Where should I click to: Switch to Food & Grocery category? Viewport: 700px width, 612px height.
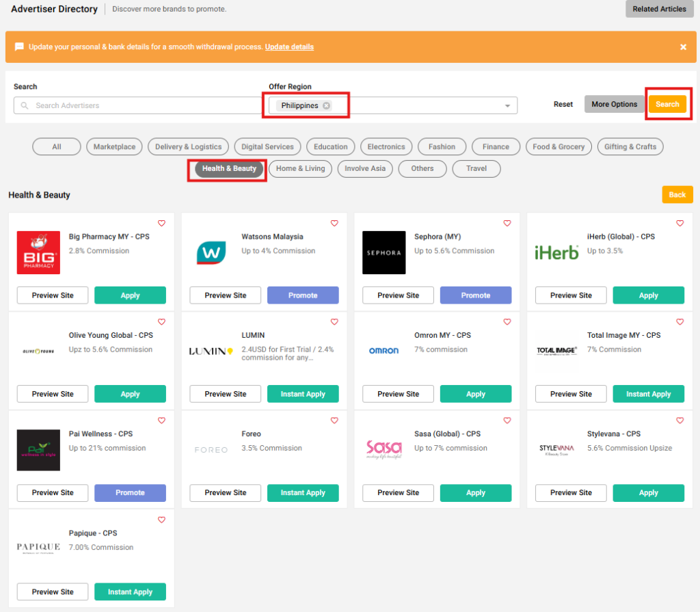coord(558,147)
